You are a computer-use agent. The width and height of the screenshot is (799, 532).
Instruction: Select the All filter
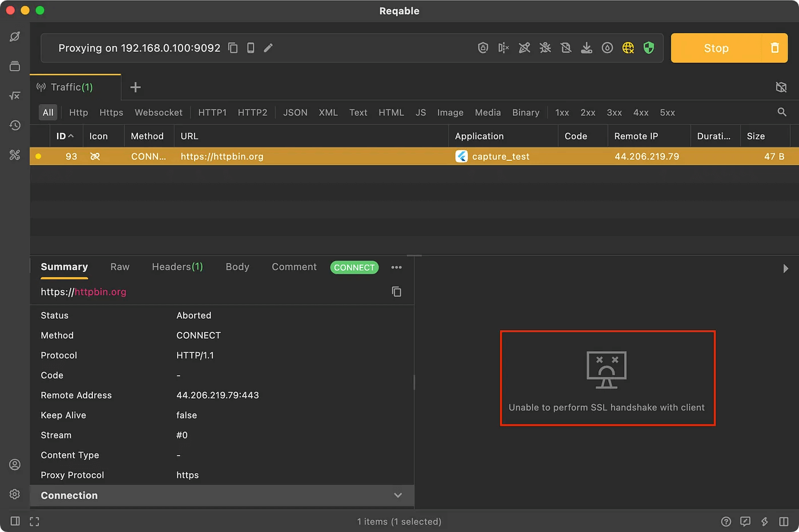point(48,113)
